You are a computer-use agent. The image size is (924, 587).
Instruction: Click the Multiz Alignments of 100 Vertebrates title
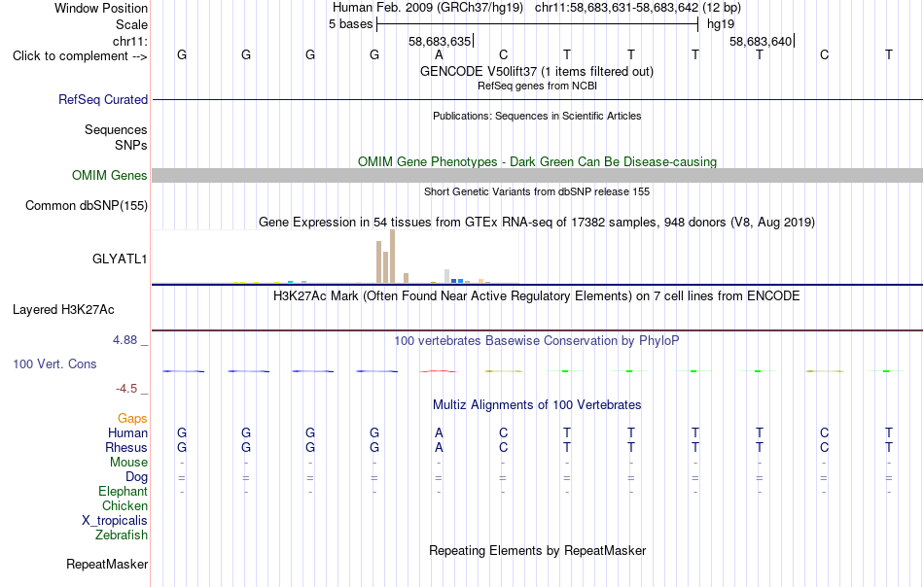click(537, 405)
